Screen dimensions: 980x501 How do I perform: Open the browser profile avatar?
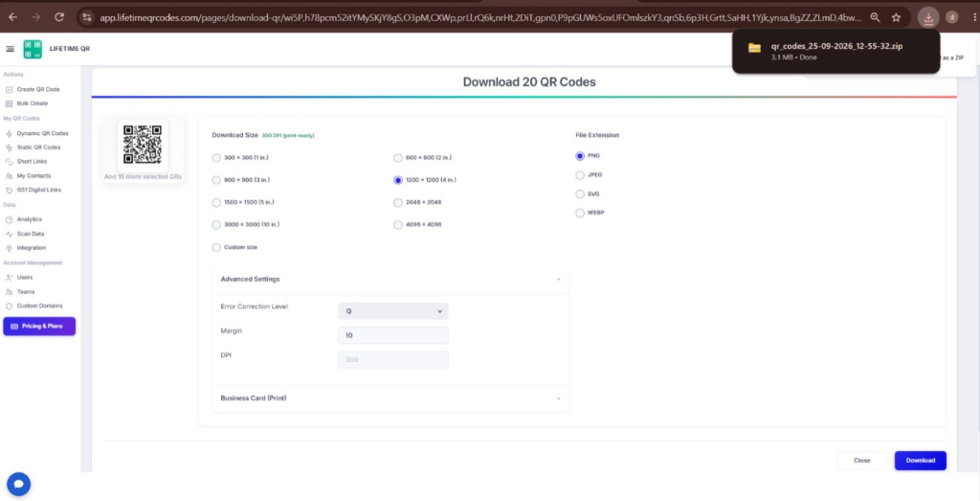(x=951, y=17)
